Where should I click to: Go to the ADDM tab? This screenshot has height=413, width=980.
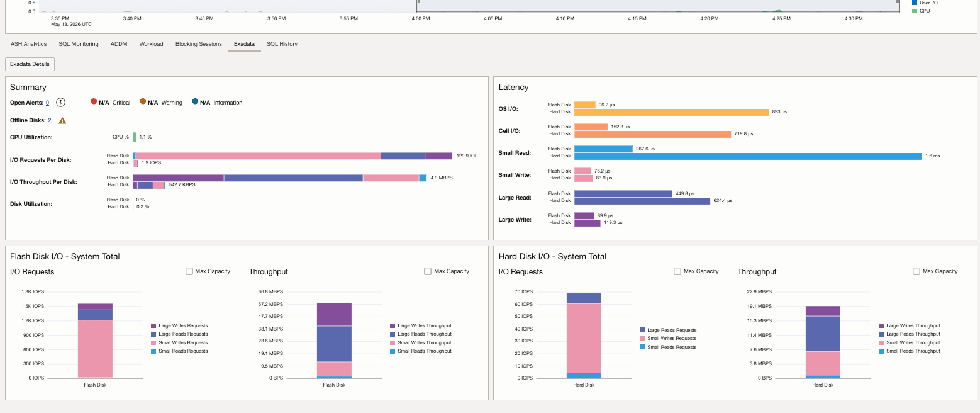click(119, 44)
